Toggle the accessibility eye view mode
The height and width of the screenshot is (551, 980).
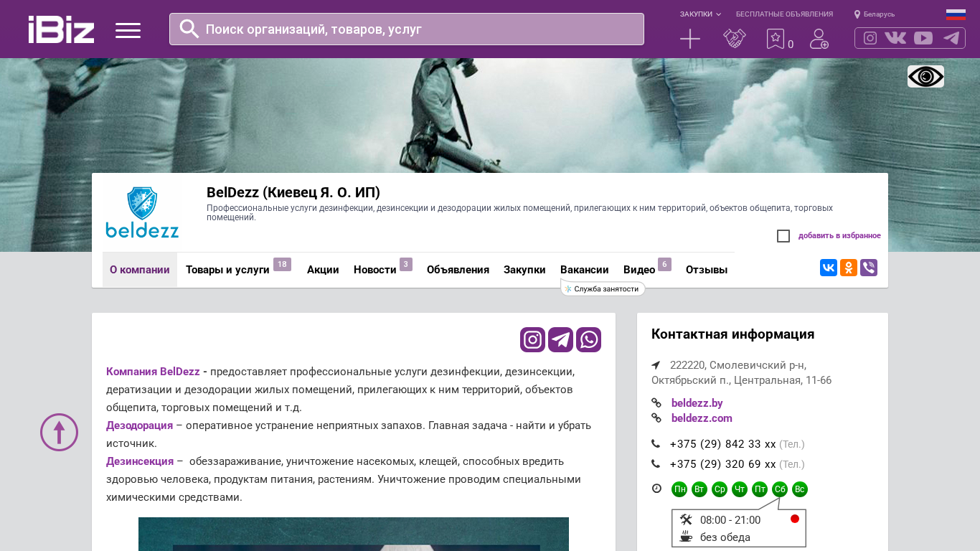point(925,76)
